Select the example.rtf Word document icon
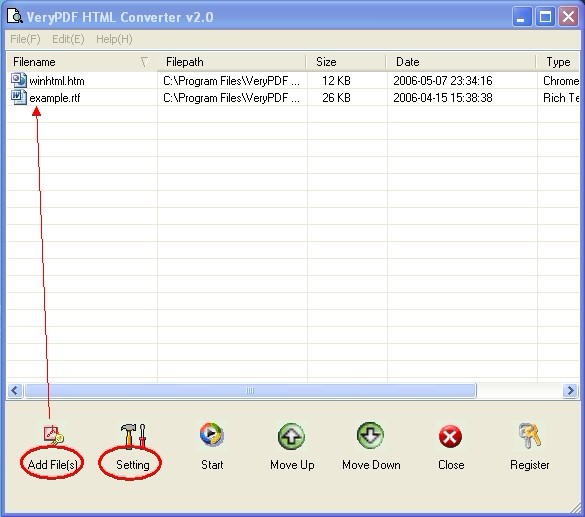The height and width of the screenshot is (517, 585). (x=19, y=97)
